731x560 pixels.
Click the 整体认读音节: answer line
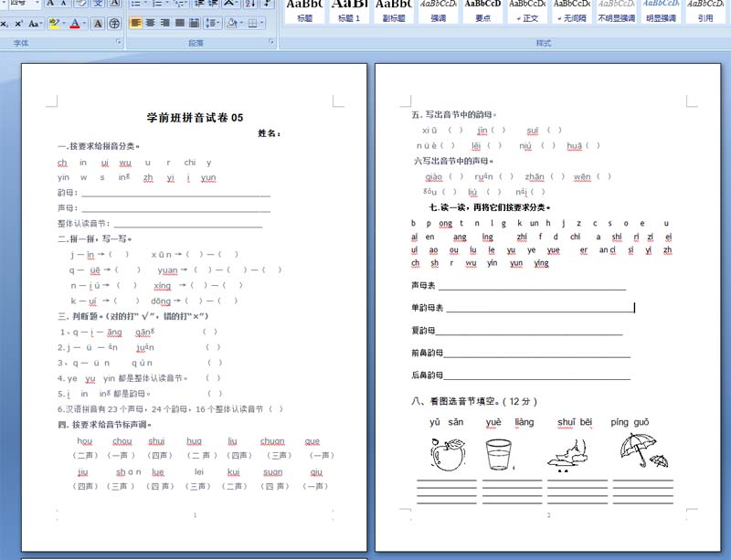point(188,223)
